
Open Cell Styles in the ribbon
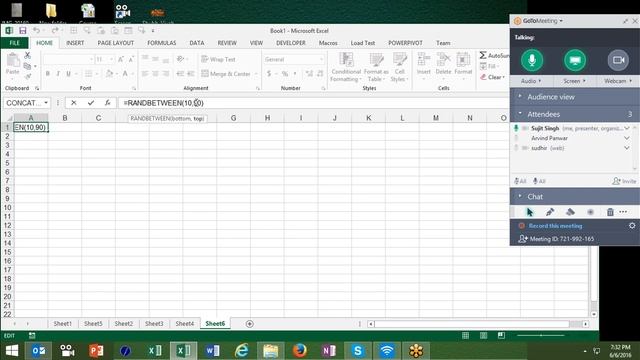[x=399, y=67]
